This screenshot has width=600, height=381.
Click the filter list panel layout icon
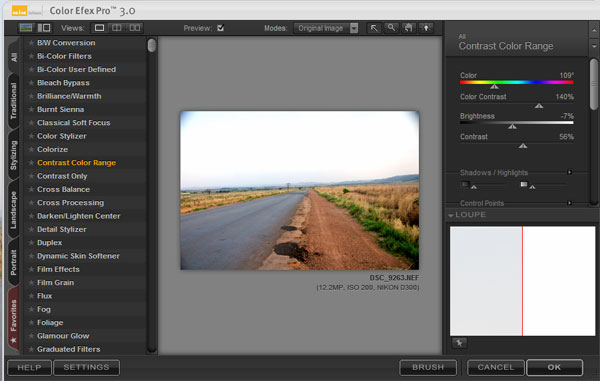pos(44,28)
